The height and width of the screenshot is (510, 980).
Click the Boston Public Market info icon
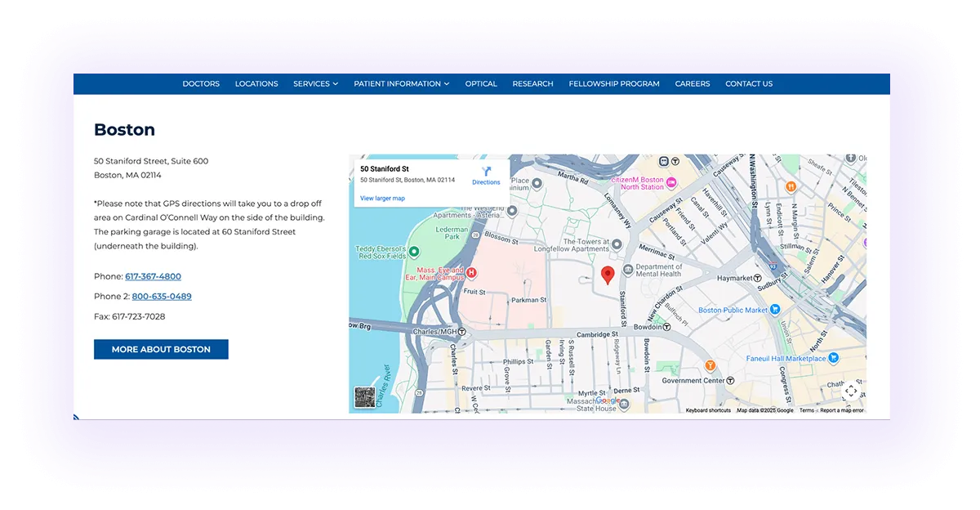point(775,310)
